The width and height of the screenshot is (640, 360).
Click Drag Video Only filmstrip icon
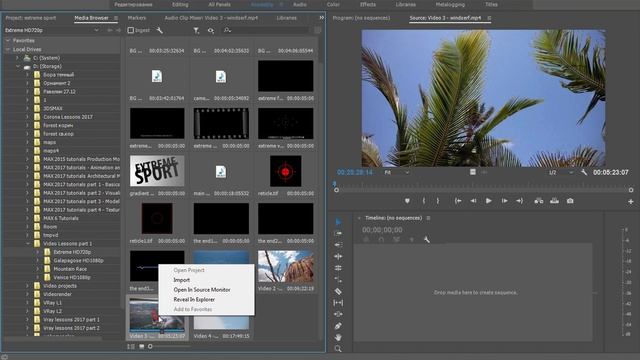(x=473, y=172)
